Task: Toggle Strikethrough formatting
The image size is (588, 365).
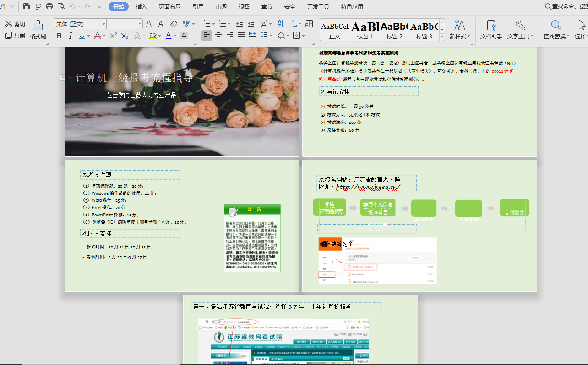Action: click(97, 36)
